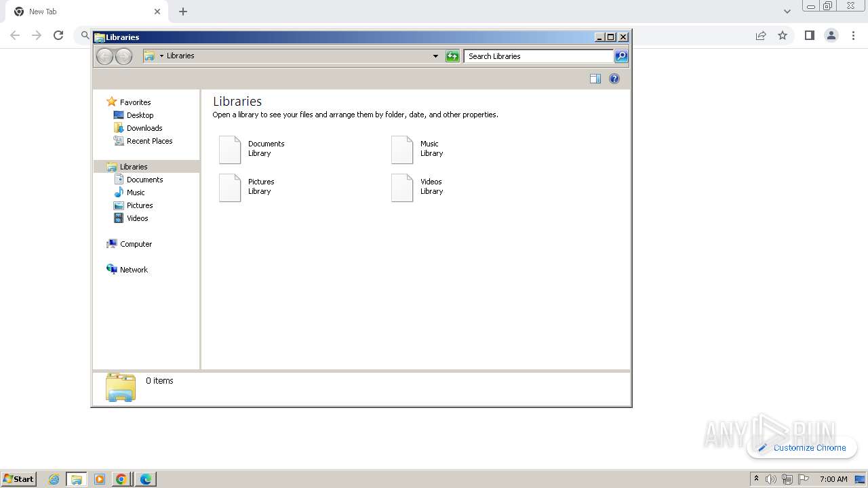Viewport: 868px width, 488px height.
Task: Click the Libraries breadcrumb in address bar
Action: coord(180,56)
